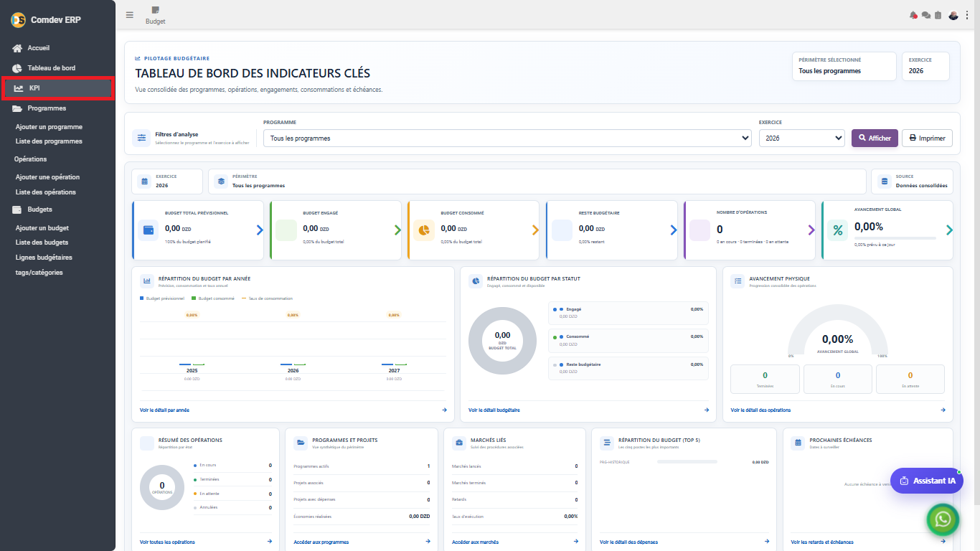Click the Marchés liés briefcase icon

pyautogui.click(x=459, y=443)
